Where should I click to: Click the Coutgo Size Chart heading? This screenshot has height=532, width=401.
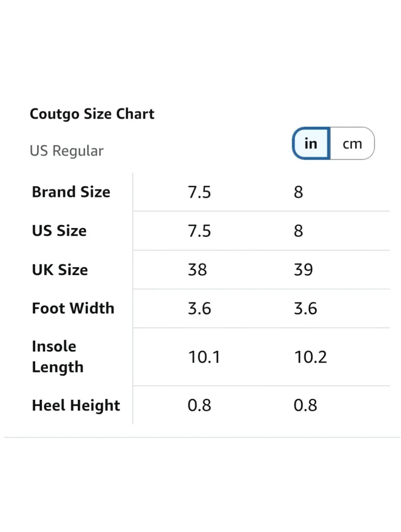[92, 114]
